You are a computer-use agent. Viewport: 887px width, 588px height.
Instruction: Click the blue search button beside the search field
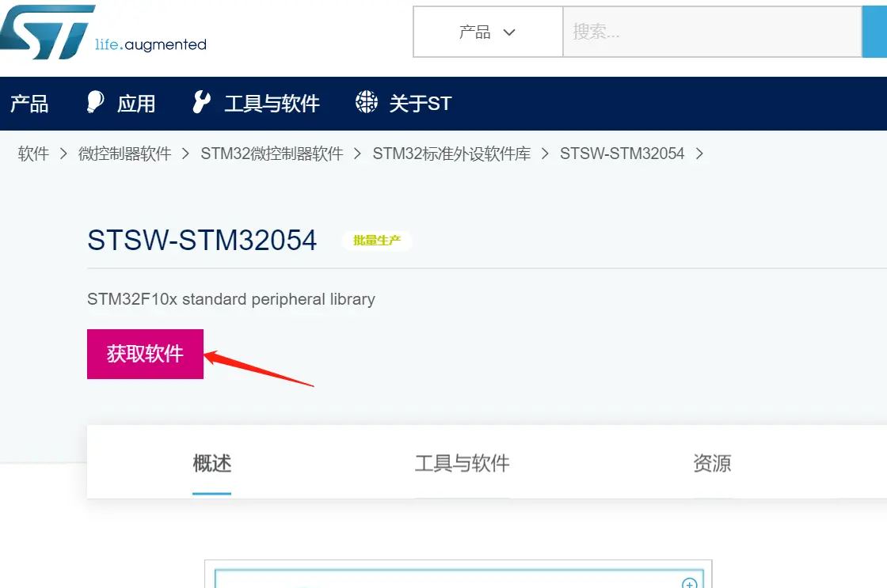874,32
